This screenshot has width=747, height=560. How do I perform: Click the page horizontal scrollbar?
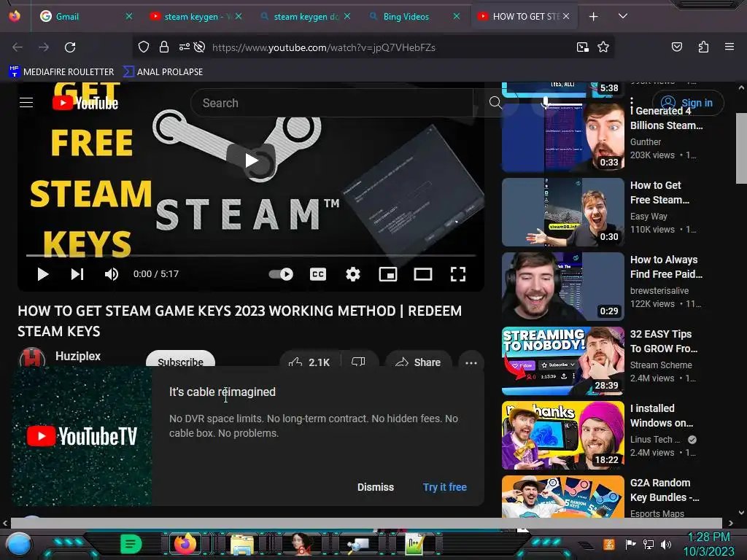pos(366,523)
